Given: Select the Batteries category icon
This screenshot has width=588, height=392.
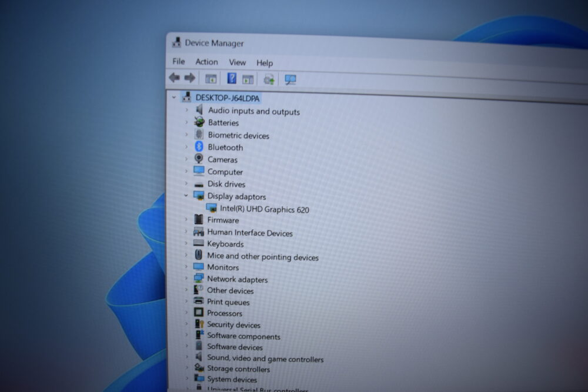Looking at the screenshot, I should tap(199, 122).
